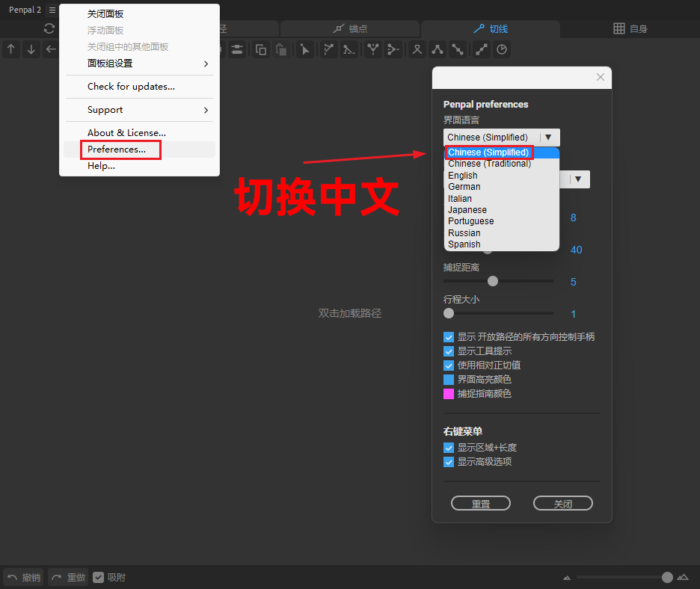The image size is (700, 589).
Task: Click the Penpal 2 panel tab title
Action: [x=25, y=10]
